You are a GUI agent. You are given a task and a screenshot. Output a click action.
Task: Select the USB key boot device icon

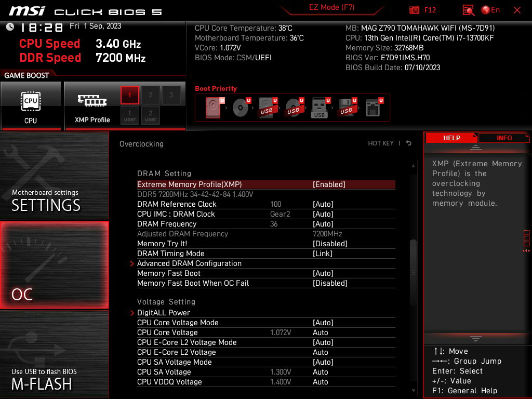coord(320,108)
